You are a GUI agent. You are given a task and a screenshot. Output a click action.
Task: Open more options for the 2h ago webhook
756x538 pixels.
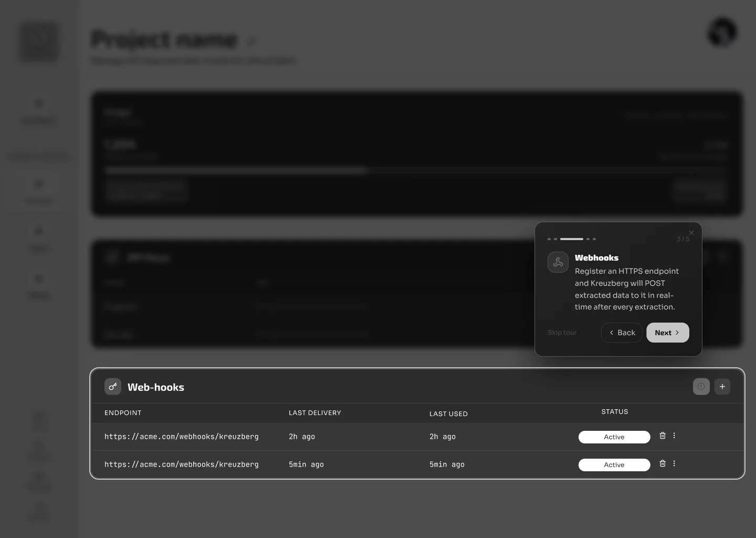coord(674,436)
